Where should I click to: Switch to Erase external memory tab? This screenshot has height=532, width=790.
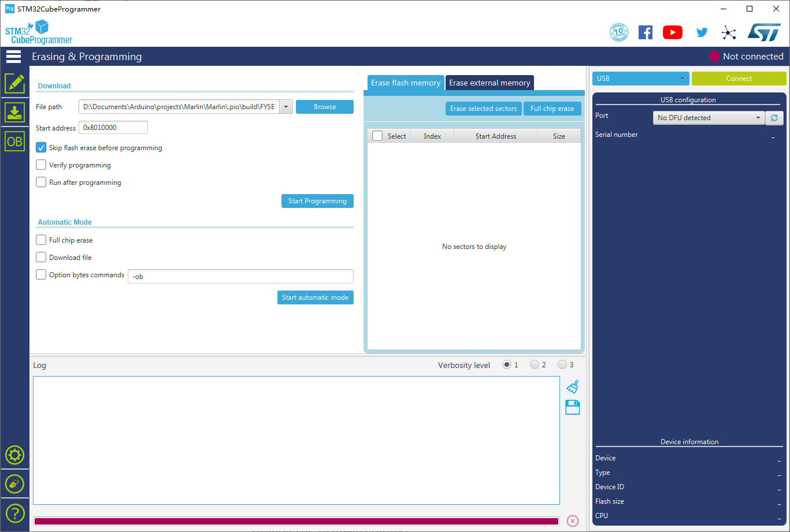coord(489,83)
